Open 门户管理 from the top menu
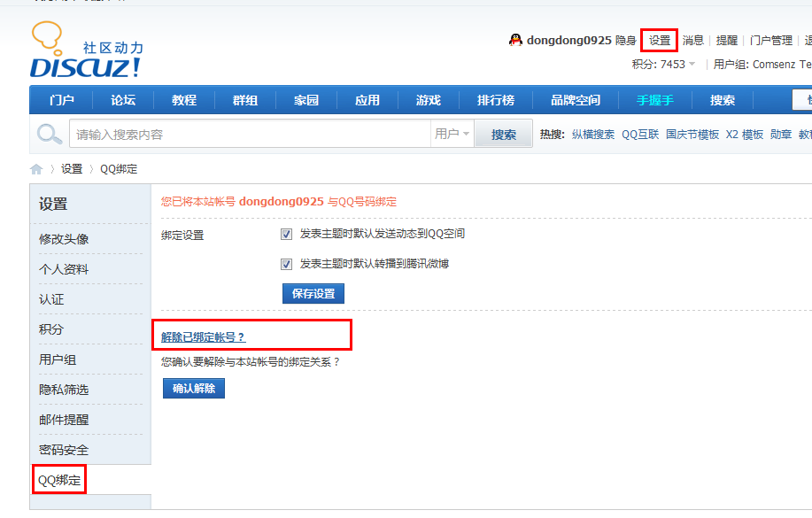 click(769, 39)
